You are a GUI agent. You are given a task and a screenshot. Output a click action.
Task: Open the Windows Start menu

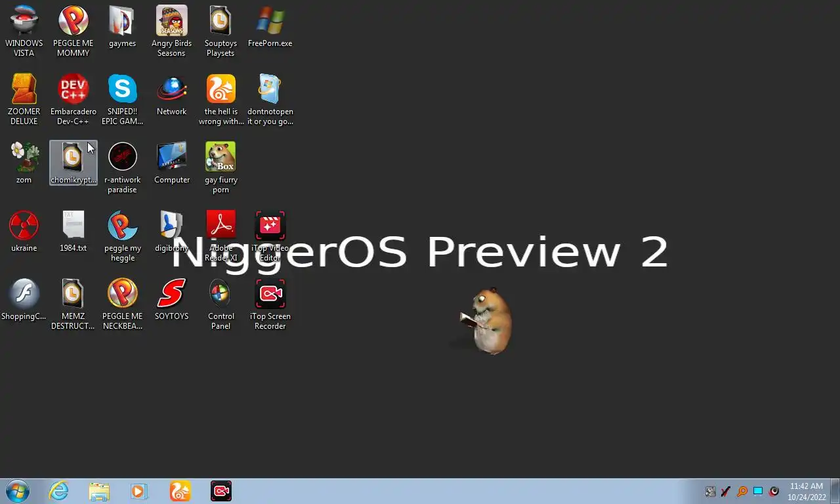(18, 491)
